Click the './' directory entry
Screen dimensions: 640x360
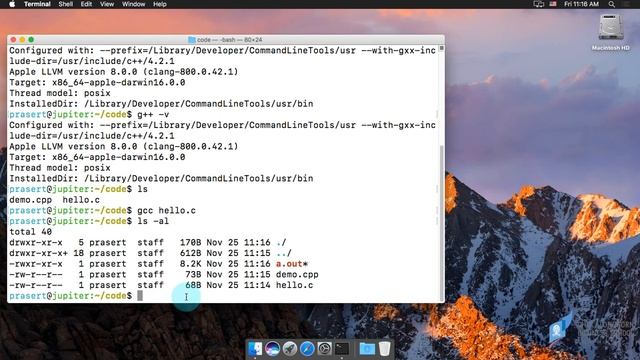(x=281, y=242)
